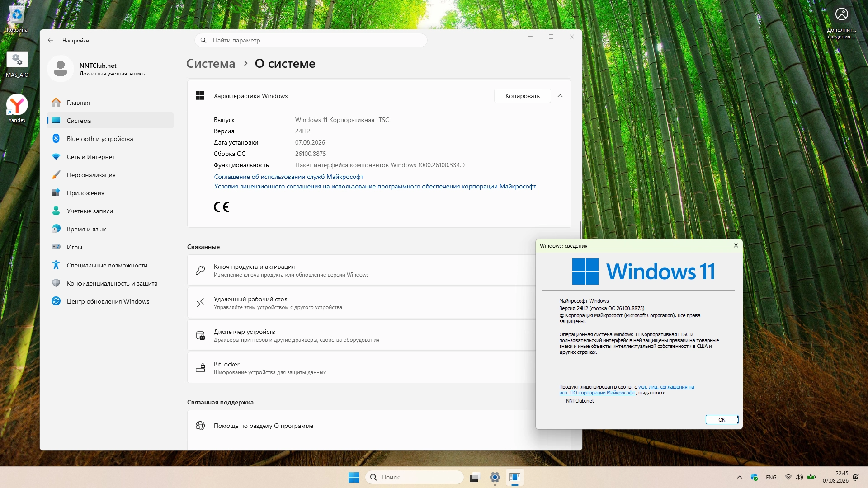Viewport: 868px width, 488px height.
Task: Click the Windows logo in Характеристики header
Action: click(200, 96)
